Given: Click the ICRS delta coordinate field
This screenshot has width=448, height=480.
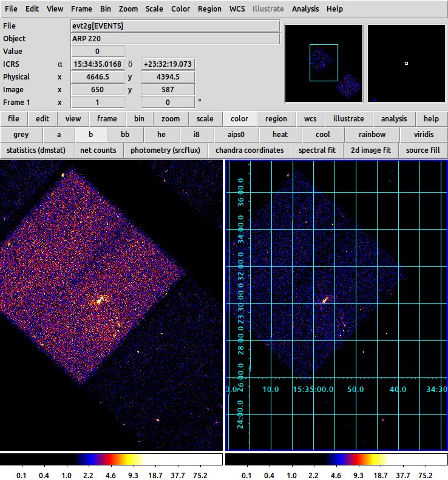Looking at the screenshot, I should click(x=168, y=64).
